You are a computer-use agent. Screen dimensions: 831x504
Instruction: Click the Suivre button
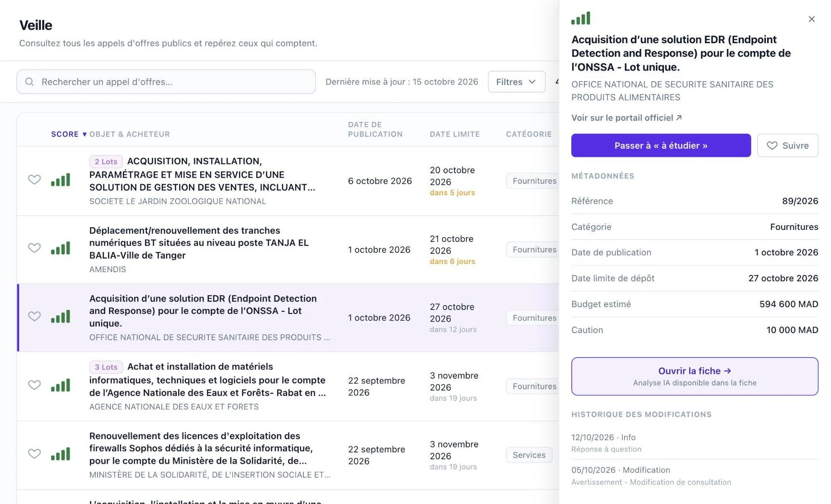coord(787,145)
